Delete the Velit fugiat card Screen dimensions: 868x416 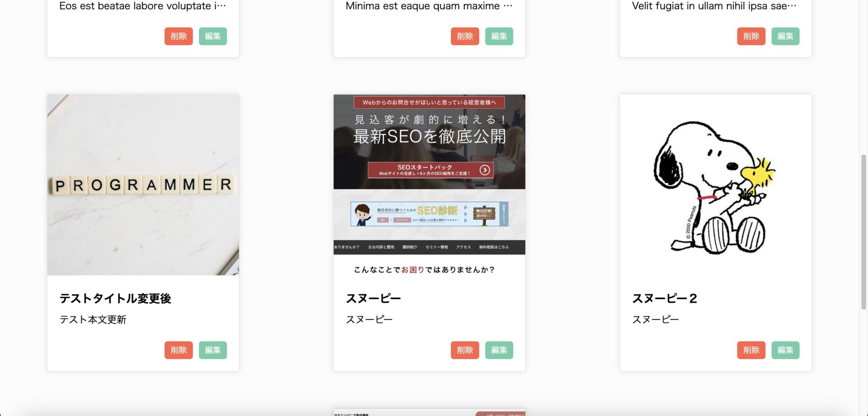pos(751,36)
